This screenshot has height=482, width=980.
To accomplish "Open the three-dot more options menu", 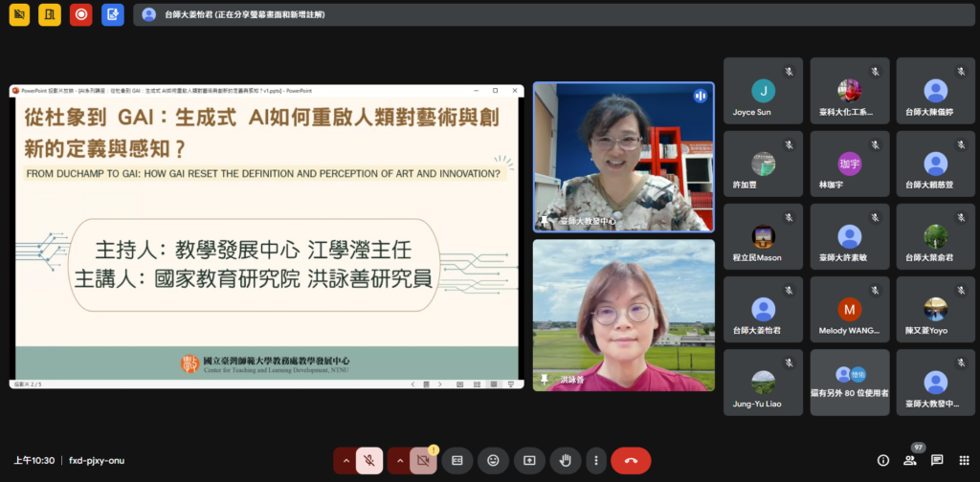I will pyautogui.click(x=595, y=460).
